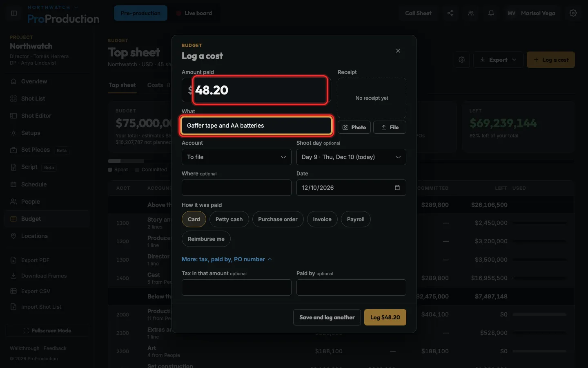Viewport: 588px width, 368px height.
Task: Open the Account dropdown showing To file
Action: 236,157
